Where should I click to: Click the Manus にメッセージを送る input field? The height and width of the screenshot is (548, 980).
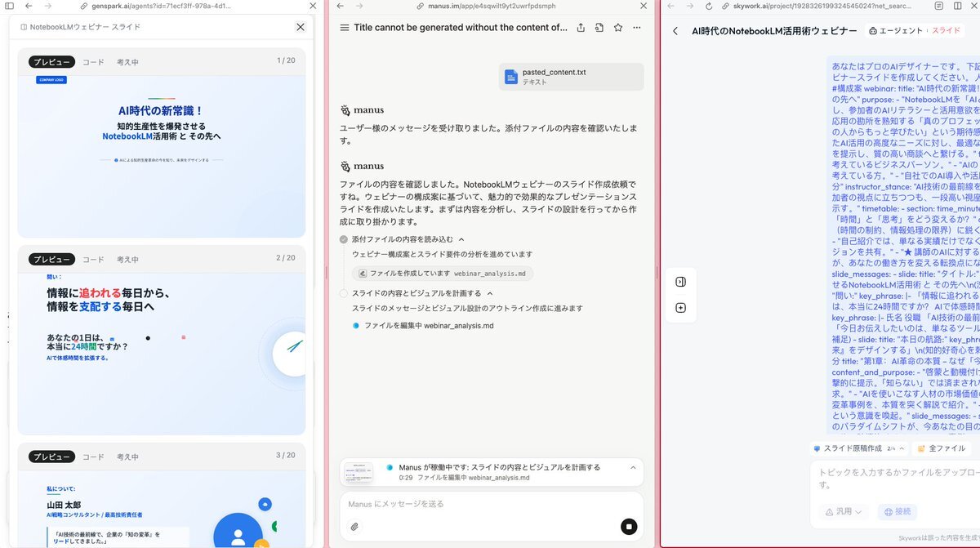(492, 504)
